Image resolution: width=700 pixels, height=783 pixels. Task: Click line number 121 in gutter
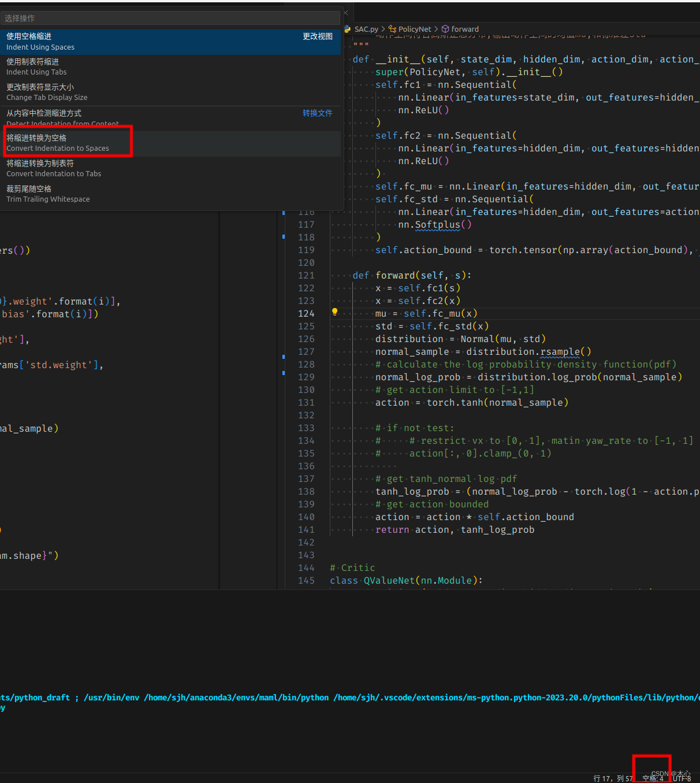[306, 275]
